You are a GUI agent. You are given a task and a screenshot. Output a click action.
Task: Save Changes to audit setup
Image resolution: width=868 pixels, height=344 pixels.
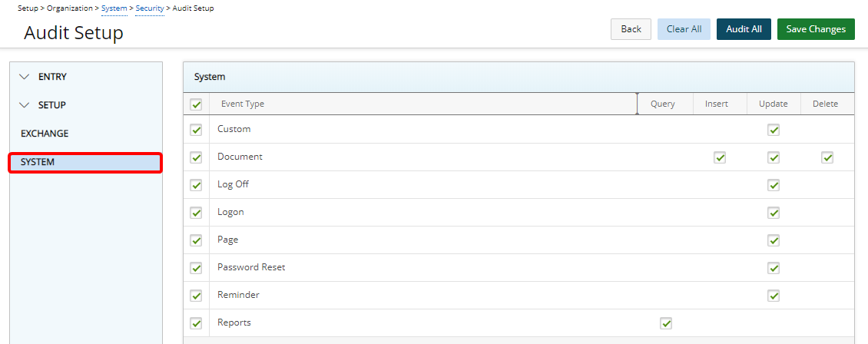coord(816,29)
